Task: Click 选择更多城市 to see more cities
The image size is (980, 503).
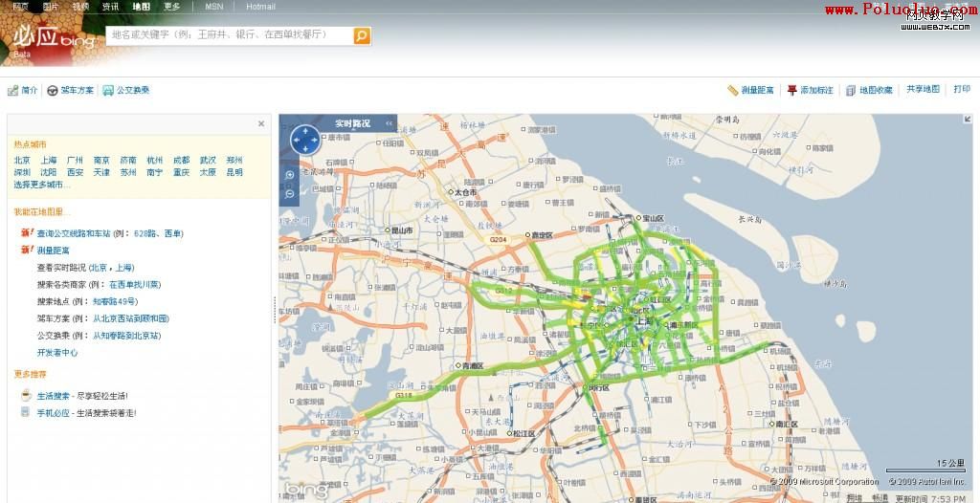Action: click(x=40, y=185)
